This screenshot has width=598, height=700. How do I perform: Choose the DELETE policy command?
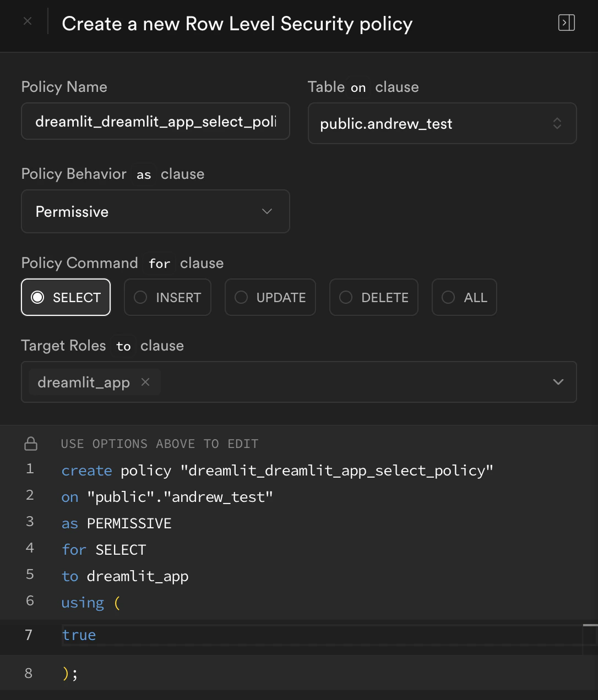pos(373,297)
